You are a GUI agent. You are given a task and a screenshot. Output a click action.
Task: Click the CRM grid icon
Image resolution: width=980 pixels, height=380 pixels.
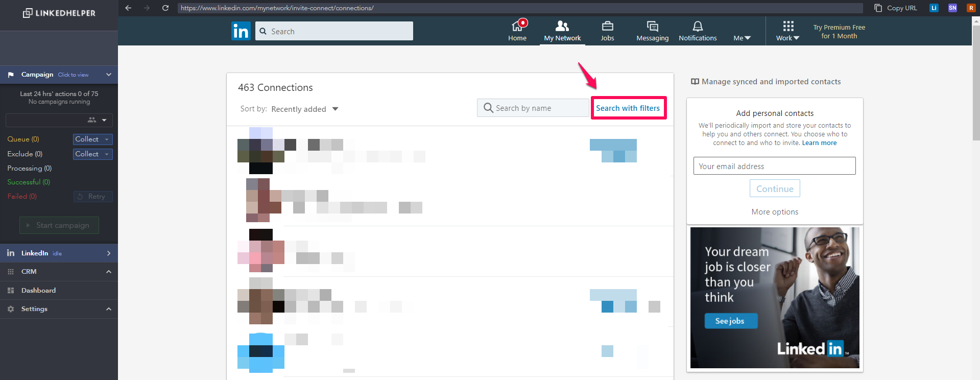[11, 272]
